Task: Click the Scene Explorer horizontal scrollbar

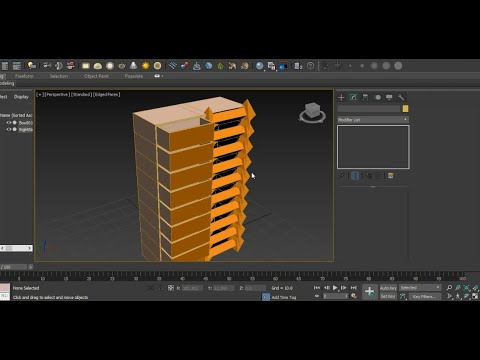Action: 16,248
